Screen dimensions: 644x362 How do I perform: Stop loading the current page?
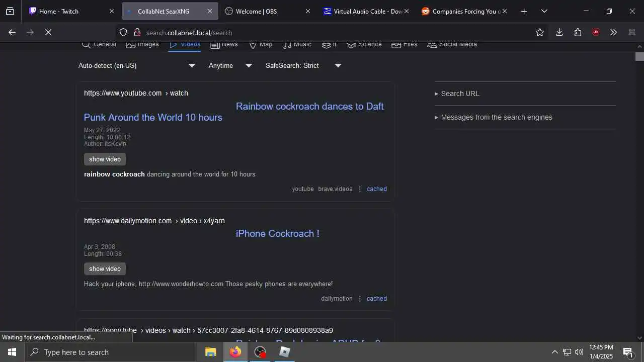[48, 32]
